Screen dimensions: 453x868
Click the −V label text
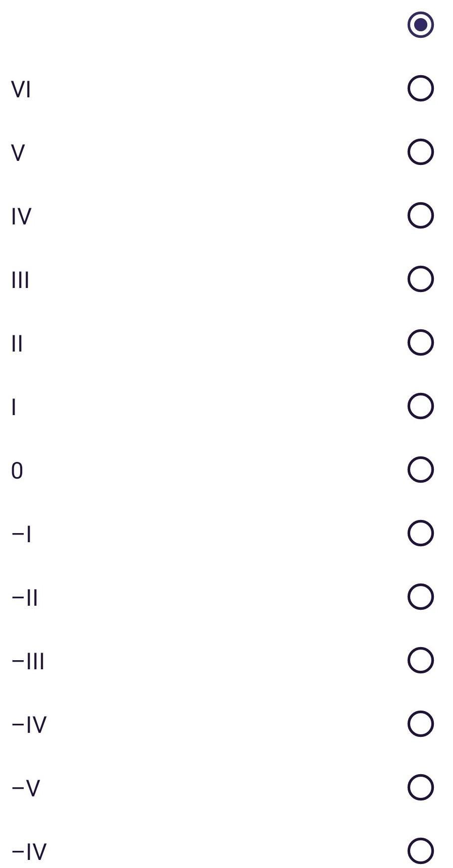pos(25,789)
